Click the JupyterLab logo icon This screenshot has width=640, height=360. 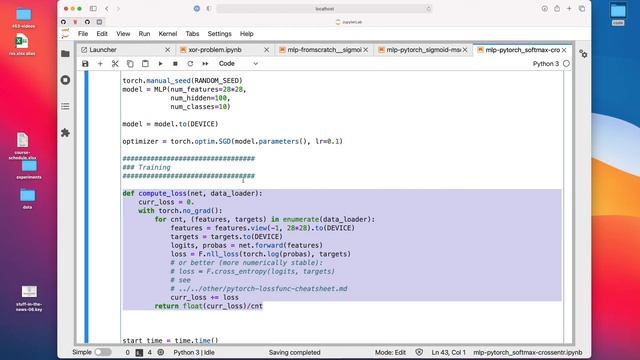tap(65, 34)
